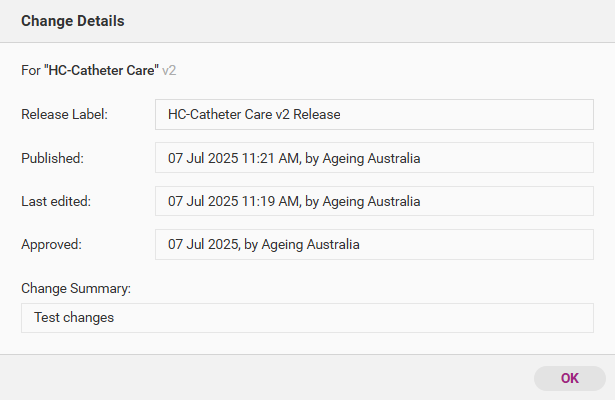Click "HC-Catheter Care v2 Release" label text
Screen dimensions: 615x400
254,115
